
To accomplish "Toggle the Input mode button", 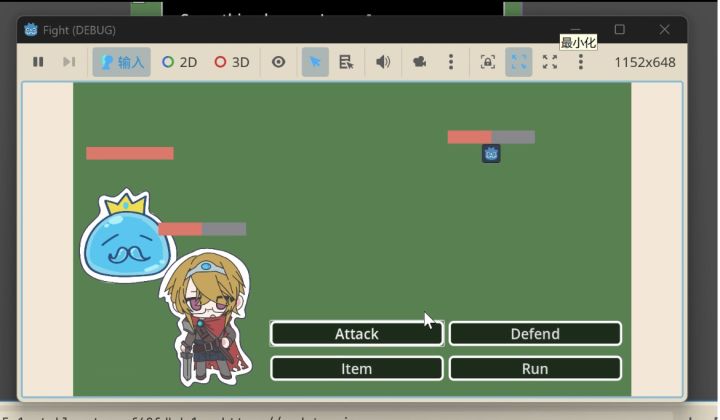I will 122,62.
